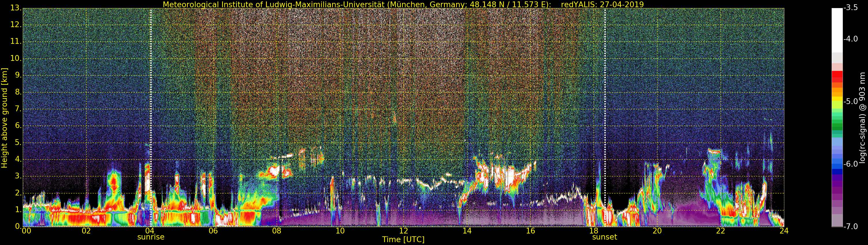
Task: Click the 'sunrise' label below the time axis
Action: (x=151, y=237)
